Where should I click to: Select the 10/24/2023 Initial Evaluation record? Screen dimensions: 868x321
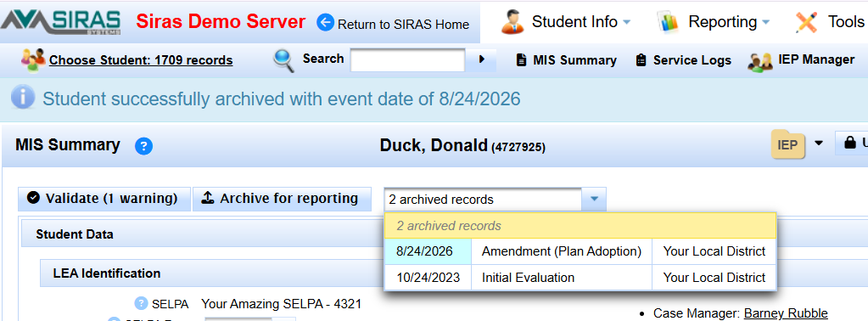580,277
